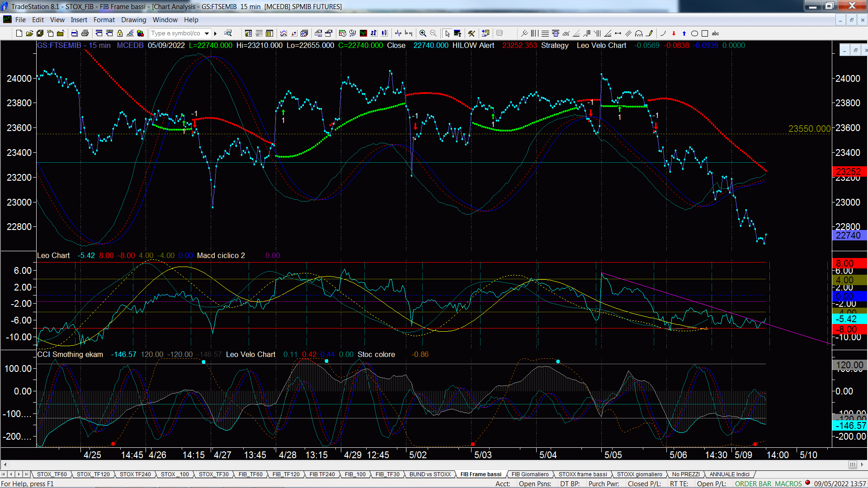The width and height of the screenshot is (868, 488).
Task: Select the rectangle drawing tool
Action: (705, 33)
